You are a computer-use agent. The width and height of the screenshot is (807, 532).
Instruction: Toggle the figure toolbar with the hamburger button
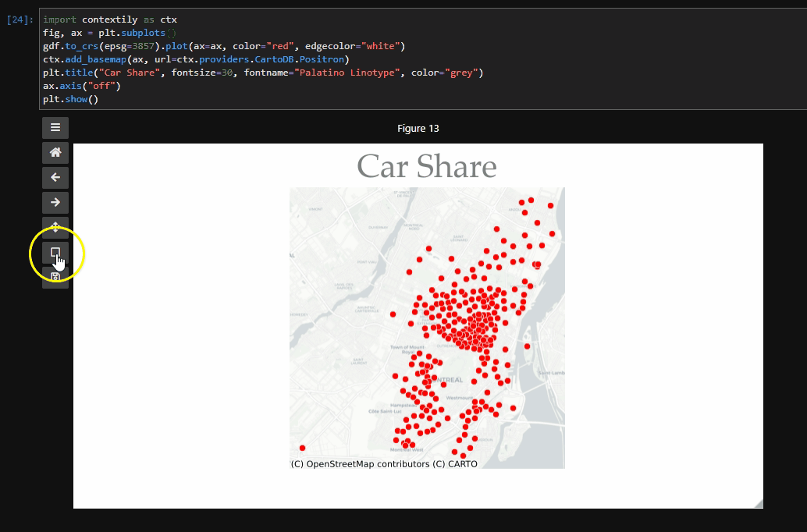[55, 127]
